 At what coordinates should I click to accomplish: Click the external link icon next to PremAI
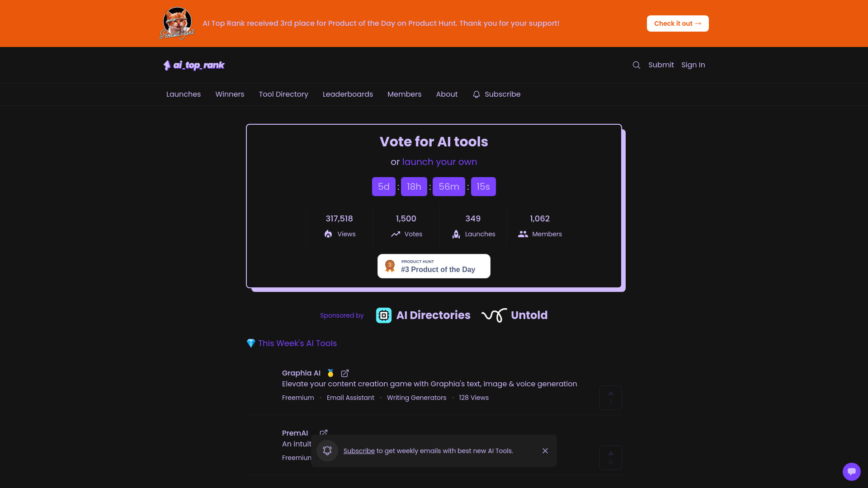[x=323, y=432]
